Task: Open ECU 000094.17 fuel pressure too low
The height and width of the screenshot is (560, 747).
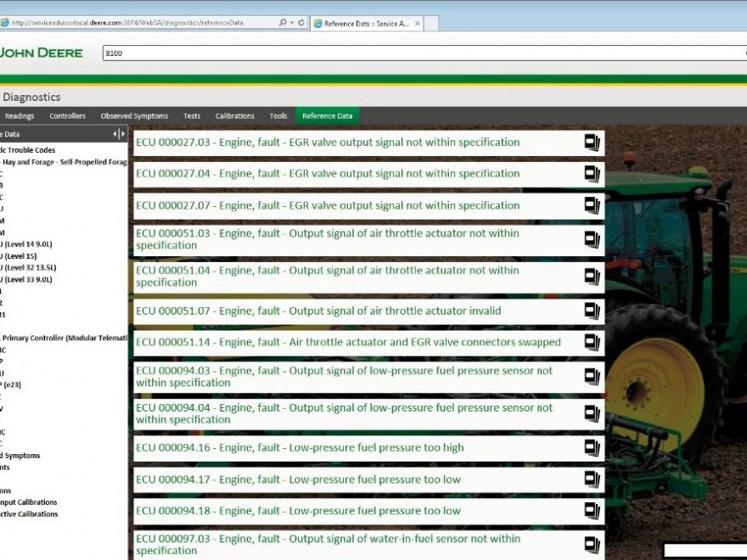Action: (x=298, y=479)
